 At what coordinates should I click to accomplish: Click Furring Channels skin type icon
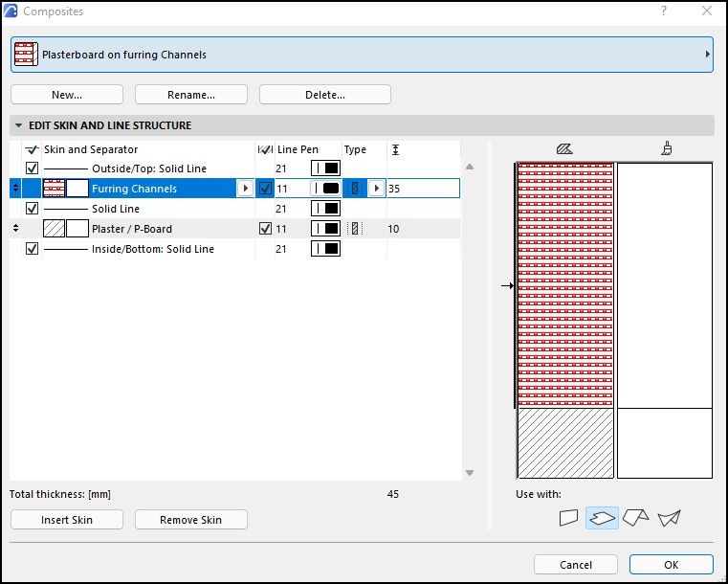click(x=355, y=189)
